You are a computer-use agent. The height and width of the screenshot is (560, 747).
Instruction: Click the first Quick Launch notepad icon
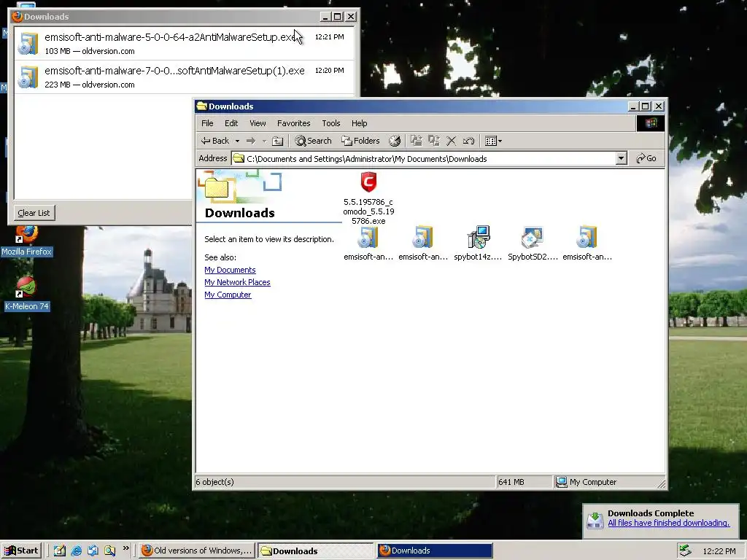60,551
